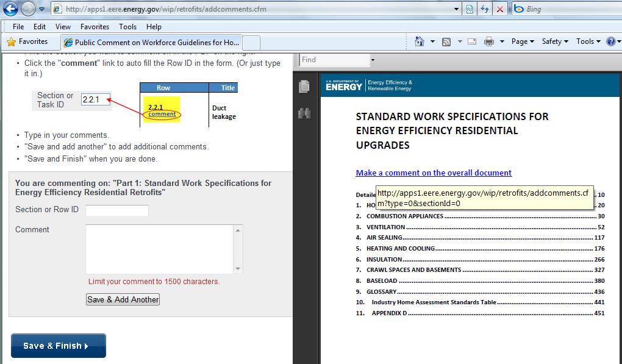This screenshot has width=622, height=364.
Task: Open the PDF search binoculars icon
Action: click(x=304, y=113)
